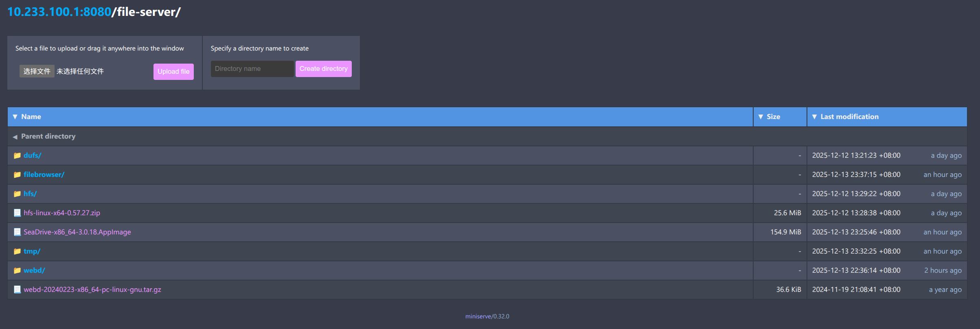Go back to Parent directory

pos(48,136)
